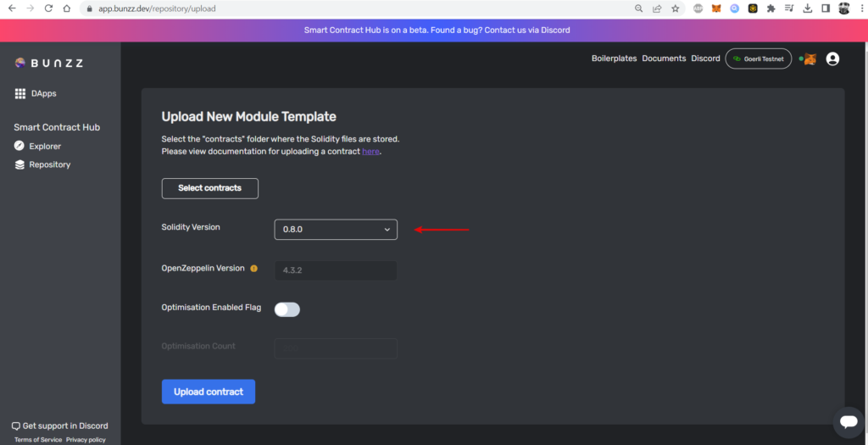The height and width of the screenshot is (445, 868).
Task: Click OpenZeppelin Version info icon
Action: pos(253,269)
